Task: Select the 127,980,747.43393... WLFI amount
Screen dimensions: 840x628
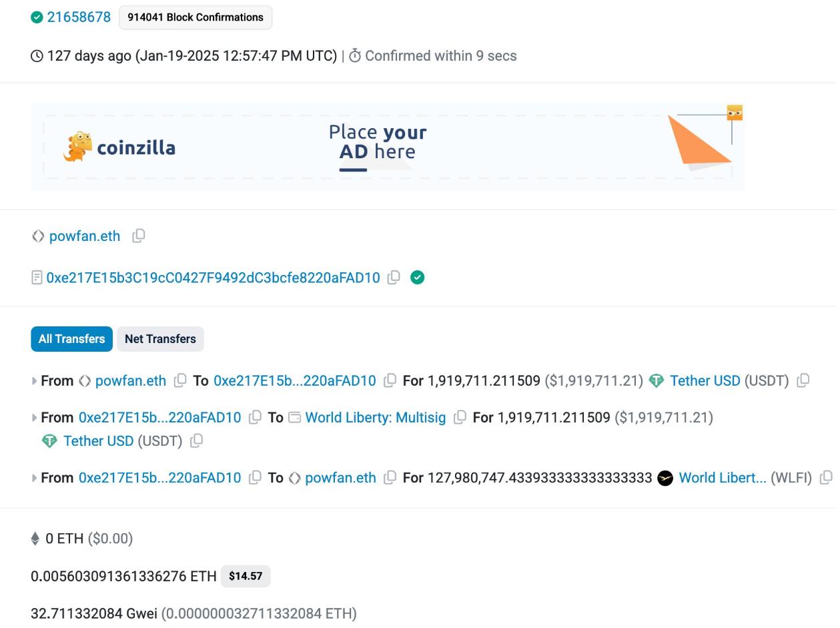Action: pos(540,478)
